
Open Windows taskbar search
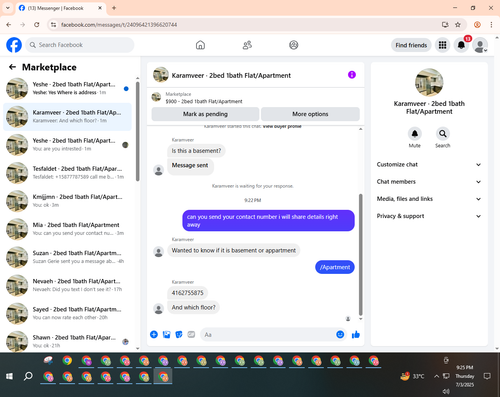(x=28, y=376)
